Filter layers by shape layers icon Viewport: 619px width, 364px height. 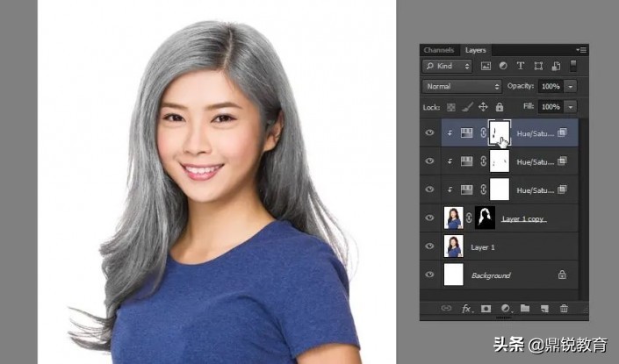538,67
